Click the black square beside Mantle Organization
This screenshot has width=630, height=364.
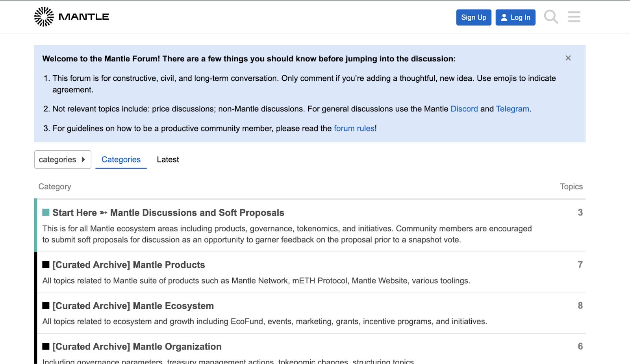click(x=46, y=347)
